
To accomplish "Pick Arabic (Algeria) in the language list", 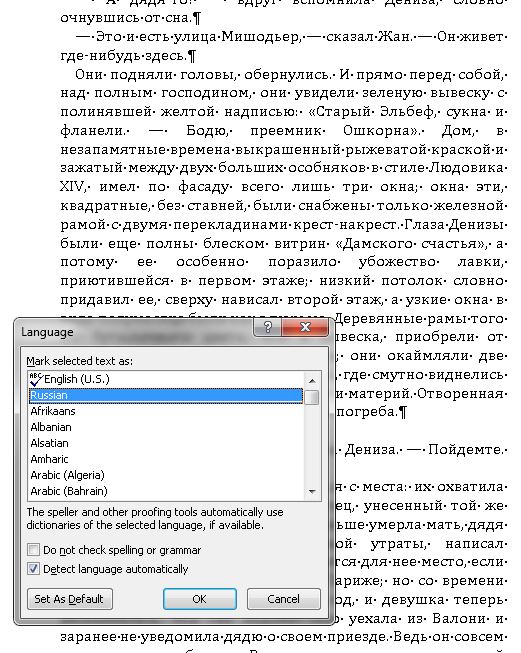I will tap(166, 475).
